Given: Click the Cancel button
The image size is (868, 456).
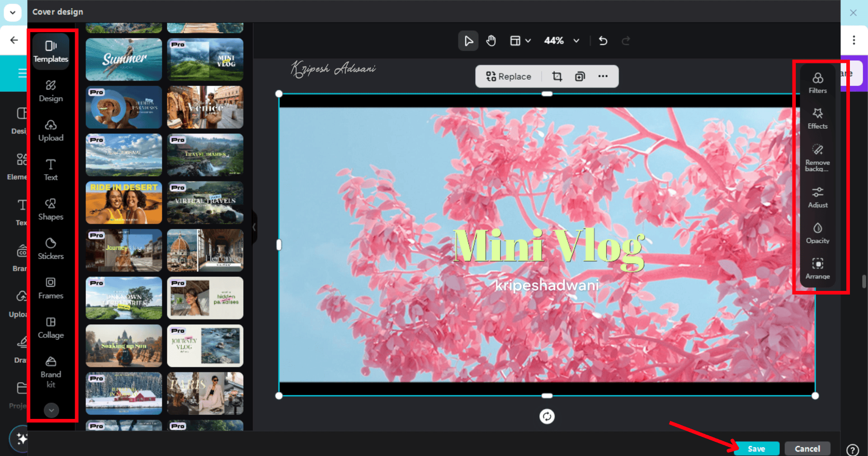Looking at the screenshot, I should (x=807, y=448).
